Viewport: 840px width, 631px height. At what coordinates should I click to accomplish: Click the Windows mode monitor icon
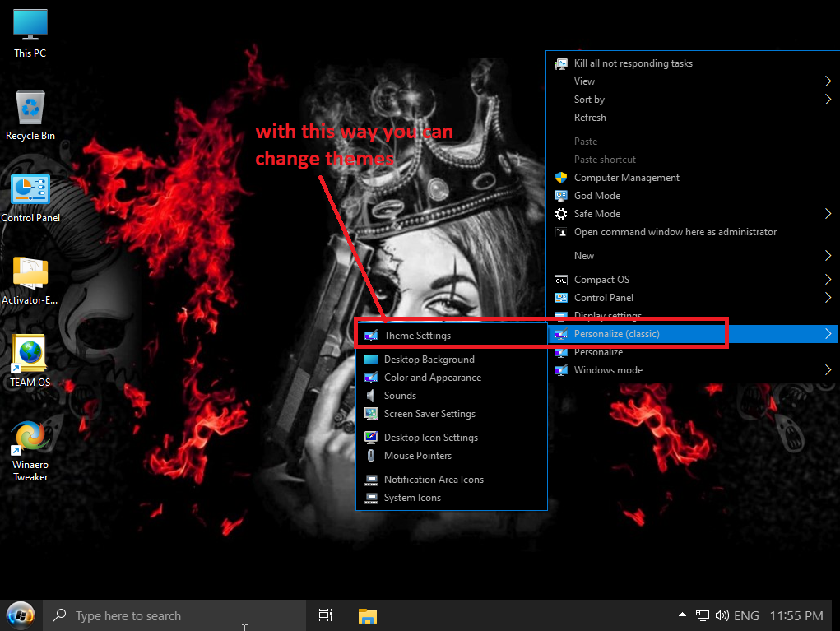[561, 371]
